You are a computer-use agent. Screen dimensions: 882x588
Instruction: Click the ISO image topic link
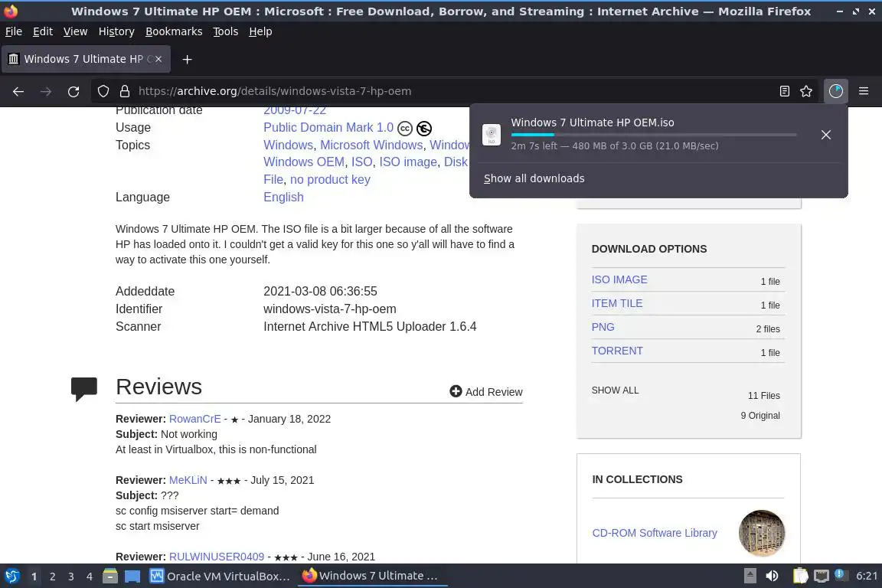click(408, 162)
